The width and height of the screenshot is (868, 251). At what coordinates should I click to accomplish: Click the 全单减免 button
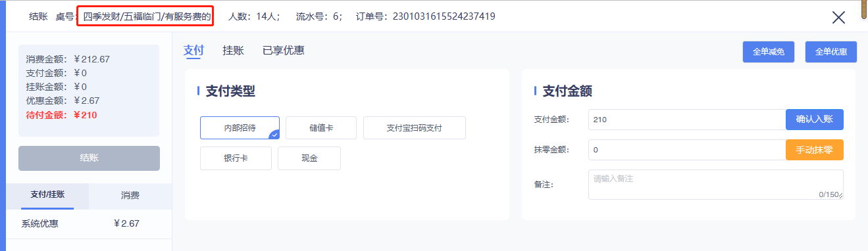coord(769,52)
